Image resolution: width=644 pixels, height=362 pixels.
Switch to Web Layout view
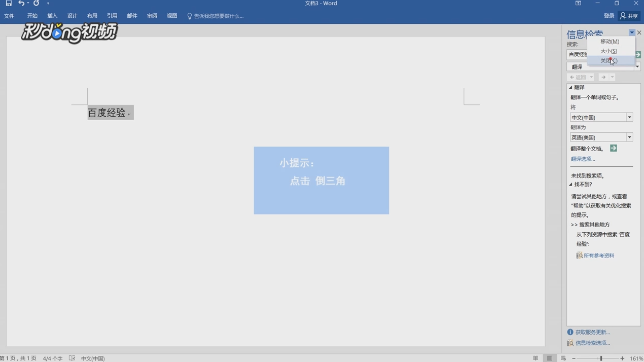pos(564,358)
